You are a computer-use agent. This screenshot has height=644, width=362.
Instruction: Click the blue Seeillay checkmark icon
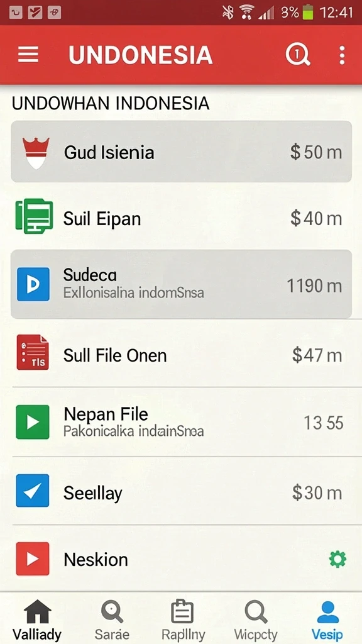(x=33, y=491)
